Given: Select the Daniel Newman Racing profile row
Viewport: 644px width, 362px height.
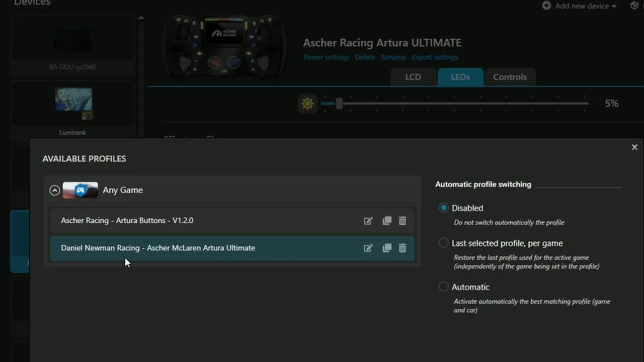Looking at the screenshot, I should [x=232, y=248].
